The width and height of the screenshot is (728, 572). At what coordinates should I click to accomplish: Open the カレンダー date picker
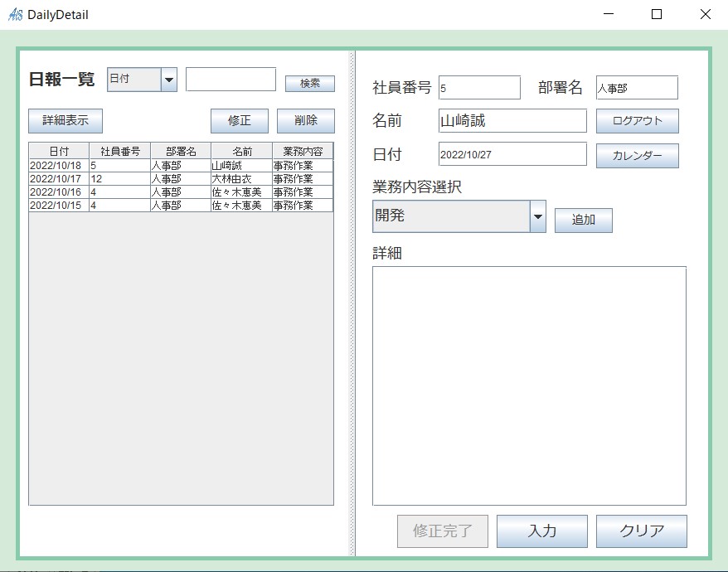637,156
